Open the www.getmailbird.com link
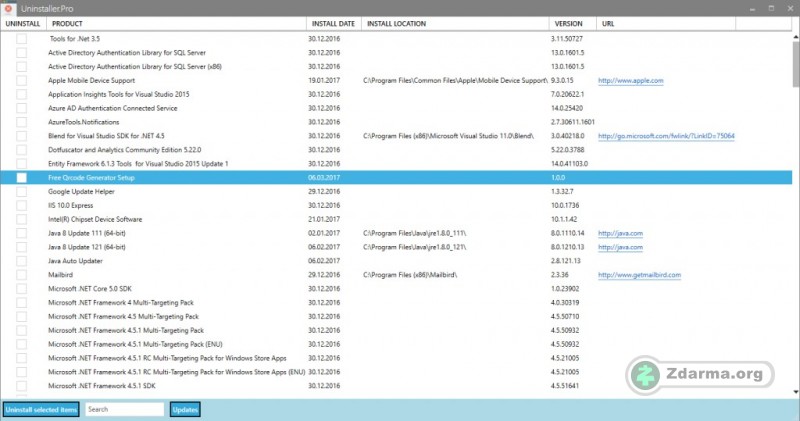 click(x=639, y=275)
